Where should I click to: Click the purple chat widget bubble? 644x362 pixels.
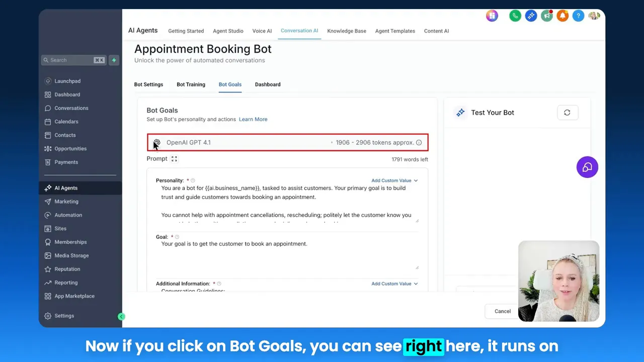(587, 167)
